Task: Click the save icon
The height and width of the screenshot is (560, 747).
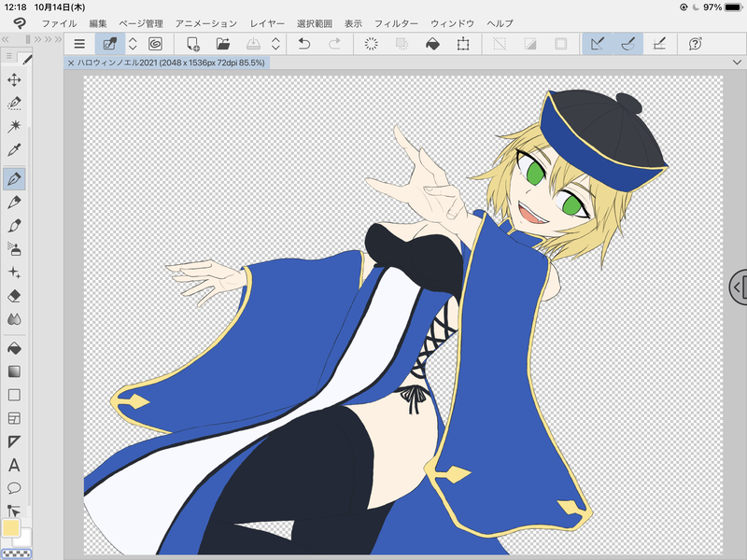Action: click(253, 44)
